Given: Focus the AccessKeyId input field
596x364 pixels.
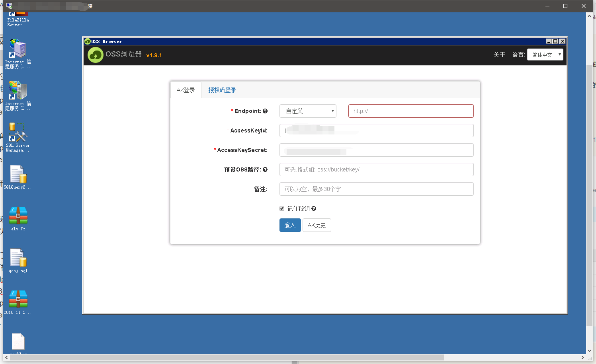Looking at the screenshot, I should click(x=377, y=130).
